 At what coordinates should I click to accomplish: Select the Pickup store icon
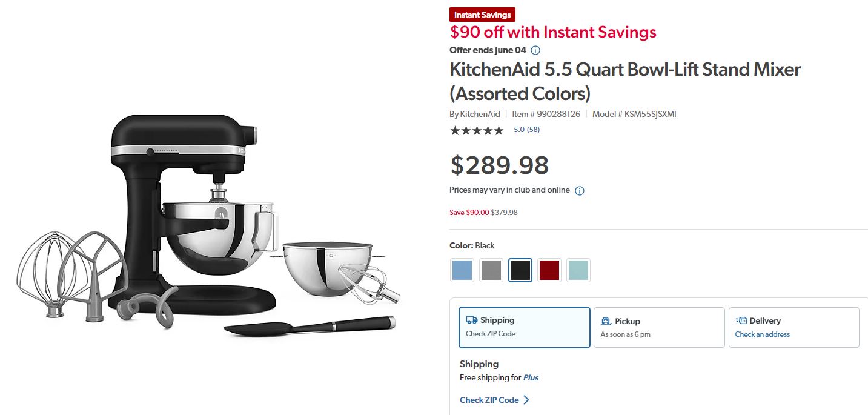tap(605, 320)
